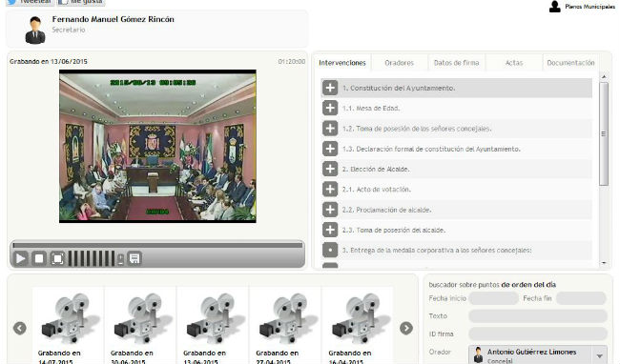Click the video frame of the plenary hall

coord(157,146)
